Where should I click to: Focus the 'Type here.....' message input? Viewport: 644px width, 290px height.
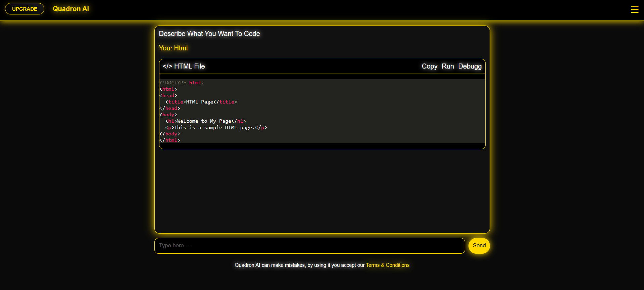tap(309, 246)
